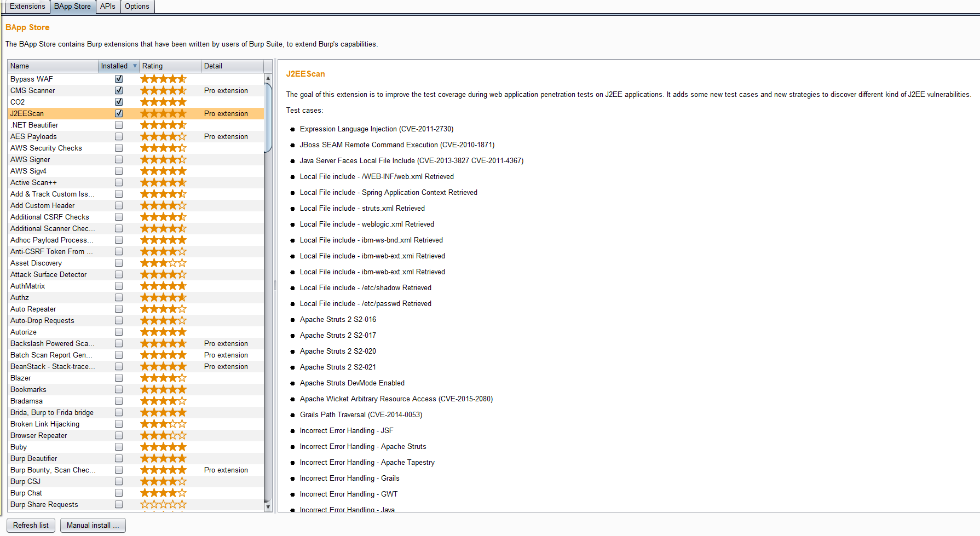The height and width of the screenshot is (536, 980).
Task: Select the Add & Track Custom Issues row
Action: (x=136, y=194)
